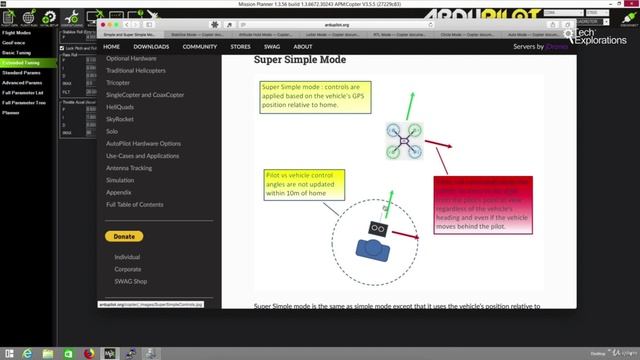The height and width of the screenshot is (360, 640).
Task: Open Flight Data screen in Mission Planner
Action: pyautogui.click(x=9, y=18)
